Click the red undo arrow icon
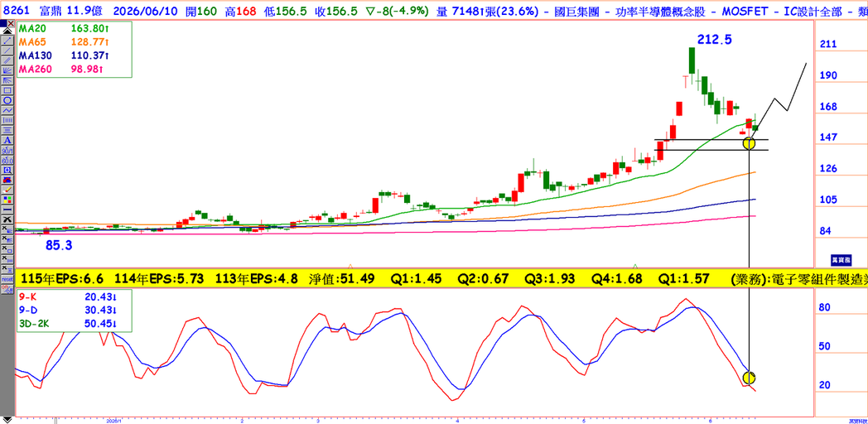Viewport: 868px width, 424px height. pyautogui.click(x=7, y=180)
